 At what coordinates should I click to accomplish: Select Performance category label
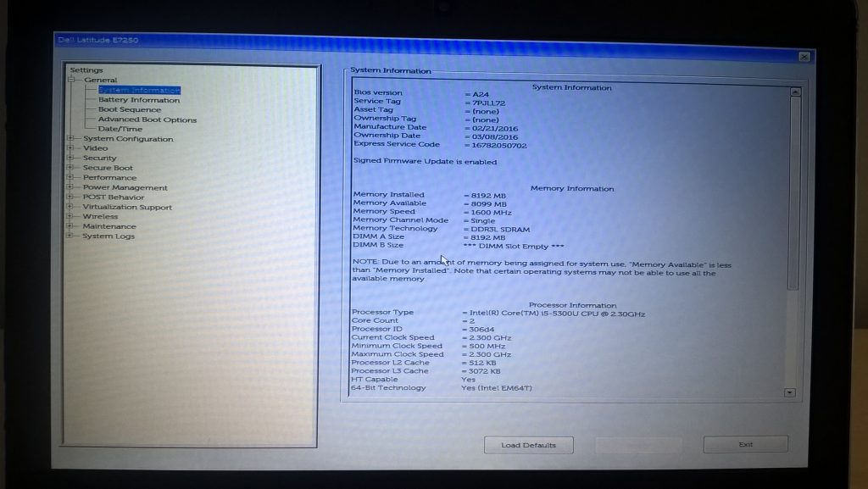pyautogui.click(x=109, y=178)
